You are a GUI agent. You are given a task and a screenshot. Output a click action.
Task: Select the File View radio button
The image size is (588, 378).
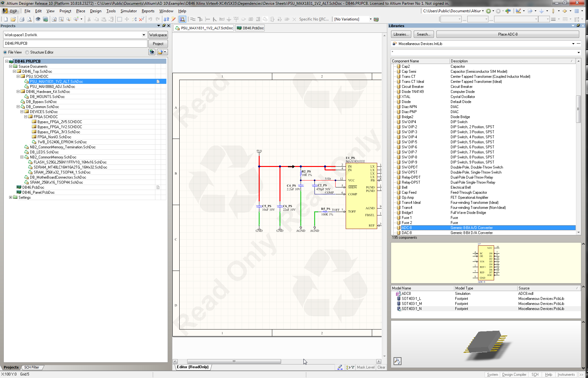click(5, 52)
